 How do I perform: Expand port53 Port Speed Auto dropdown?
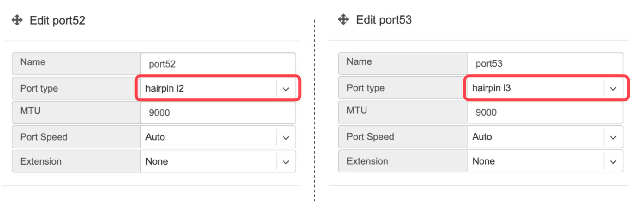coord(545,137)
